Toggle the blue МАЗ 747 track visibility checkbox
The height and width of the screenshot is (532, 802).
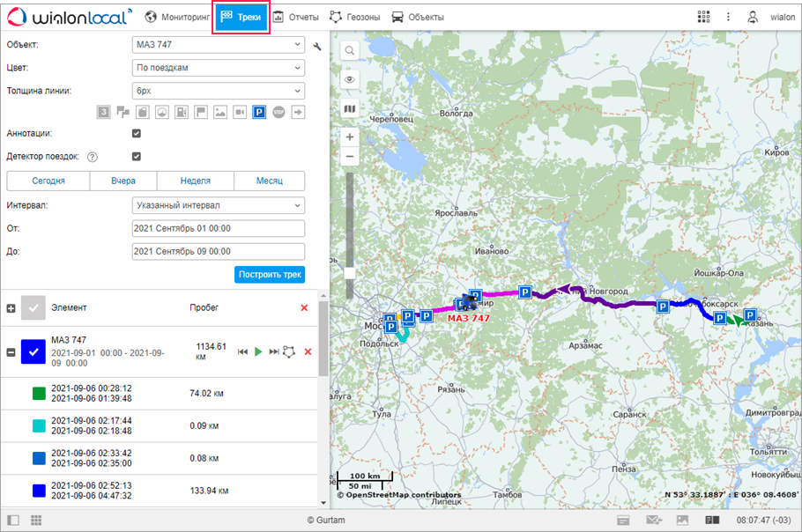33,351
